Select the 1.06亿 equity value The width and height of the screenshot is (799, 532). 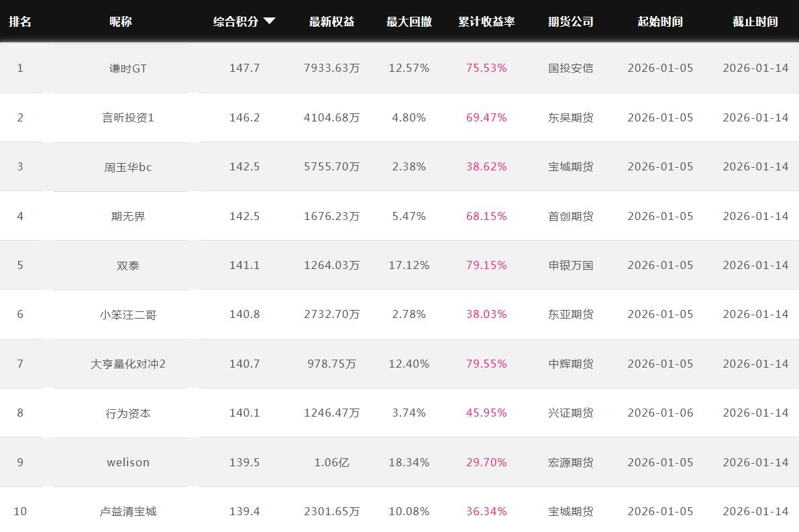pyautogui.click(x=331, y=462)
